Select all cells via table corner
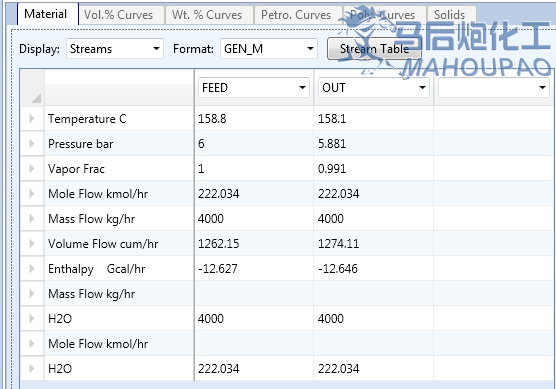This screenshot has width=556, height=389. pyautogui.click(x=32, y=88)
